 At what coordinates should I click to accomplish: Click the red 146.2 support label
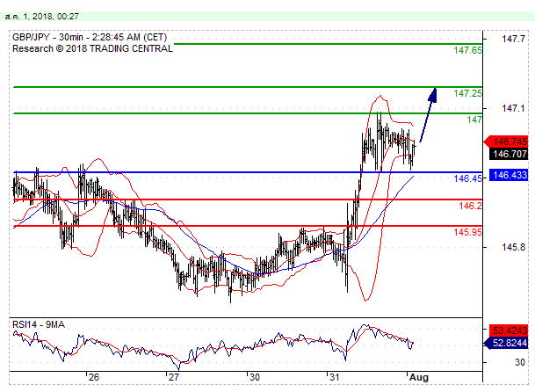click(x=470, y=206)
